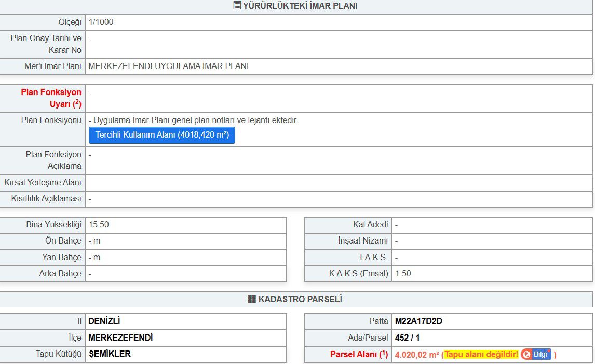Select the Merkezefendi Uygulama İmar Planı text

(x=168, y=66)
